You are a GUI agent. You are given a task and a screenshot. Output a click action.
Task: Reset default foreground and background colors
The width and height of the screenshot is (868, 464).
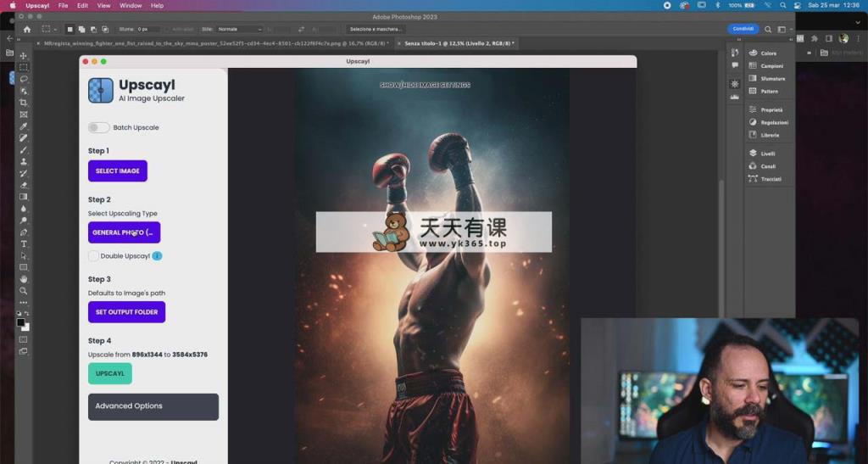(19, 314)
